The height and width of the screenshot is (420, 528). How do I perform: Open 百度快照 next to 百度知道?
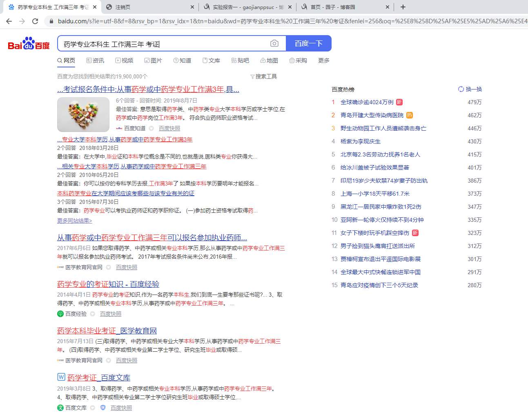coord(169,128)
